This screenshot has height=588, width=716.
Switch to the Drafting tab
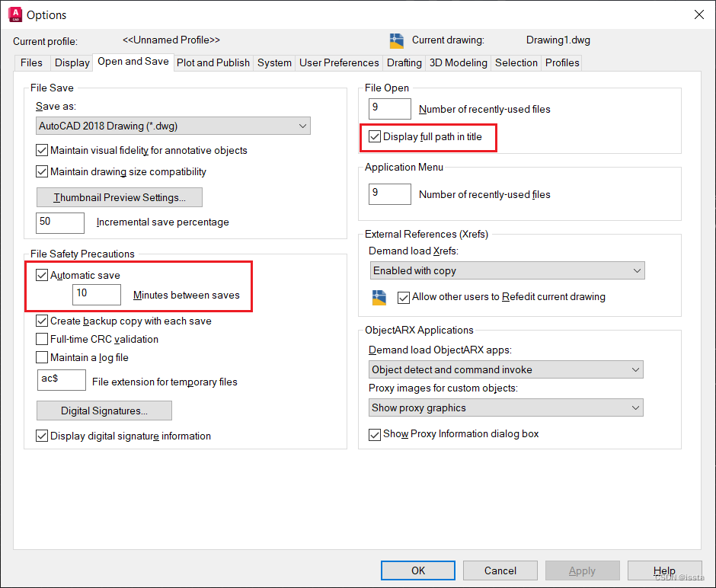[x=404, y=63]
